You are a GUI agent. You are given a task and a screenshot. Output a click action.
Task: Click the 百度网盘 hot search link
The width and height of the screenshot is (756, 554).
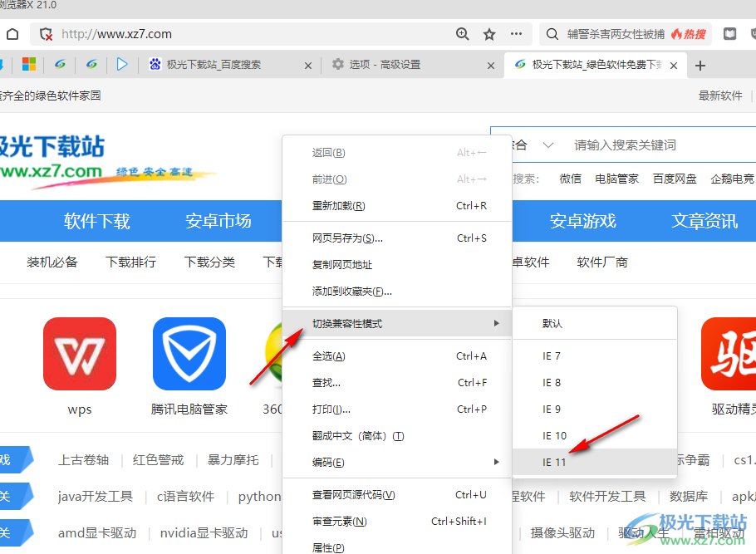[x=675, y=179]
